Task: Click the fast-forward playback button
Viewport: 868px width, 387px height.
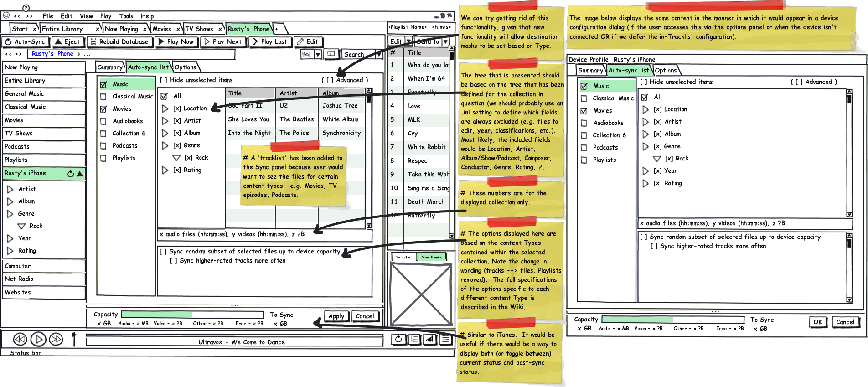Action: [56, 339]
